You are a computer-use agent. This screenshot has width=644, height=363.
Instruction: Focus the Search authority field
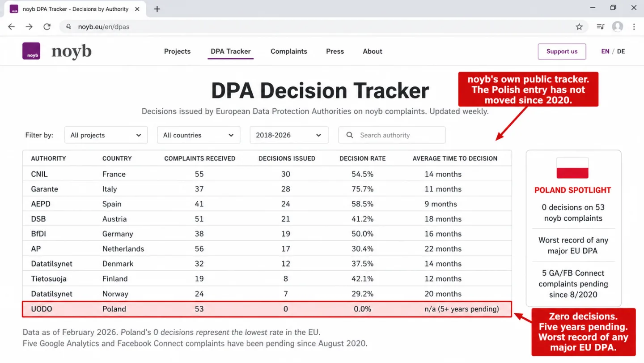click(x=392, y=135)
